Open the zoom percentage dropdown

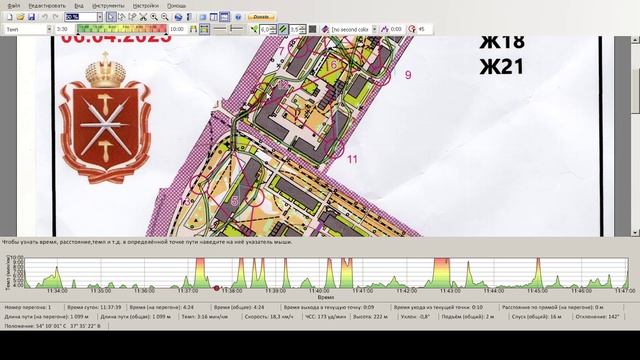(x=100, y=17)
